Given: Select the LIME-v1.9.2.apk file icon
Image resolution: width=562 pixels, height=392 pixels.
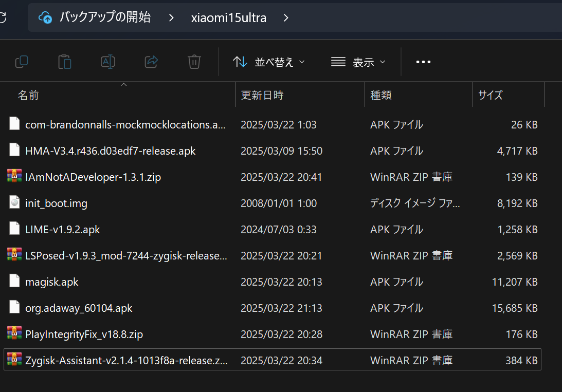Looking at the screenshot, I should click(x=14, y=229).
